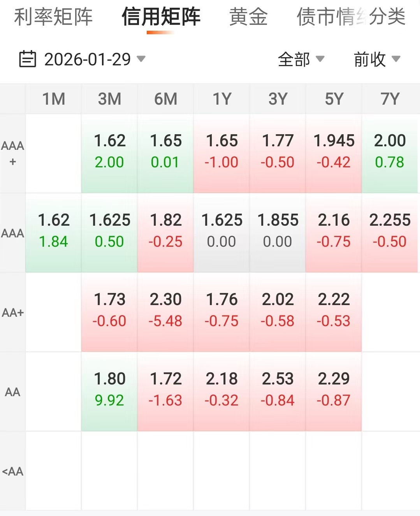The width and height of the screenshot is (420, 516).
Task: Click the 1M column header
Action: (54, 99)
